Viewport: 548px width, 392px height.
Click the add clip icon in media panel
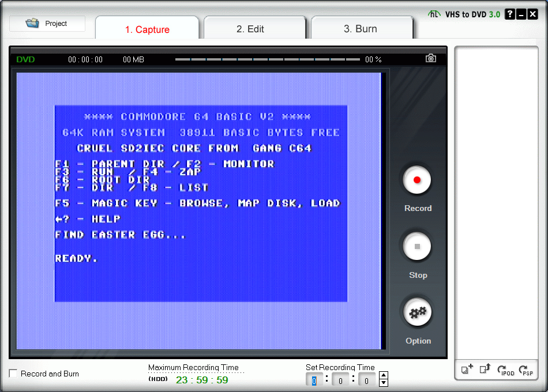[x=467, y=369]
